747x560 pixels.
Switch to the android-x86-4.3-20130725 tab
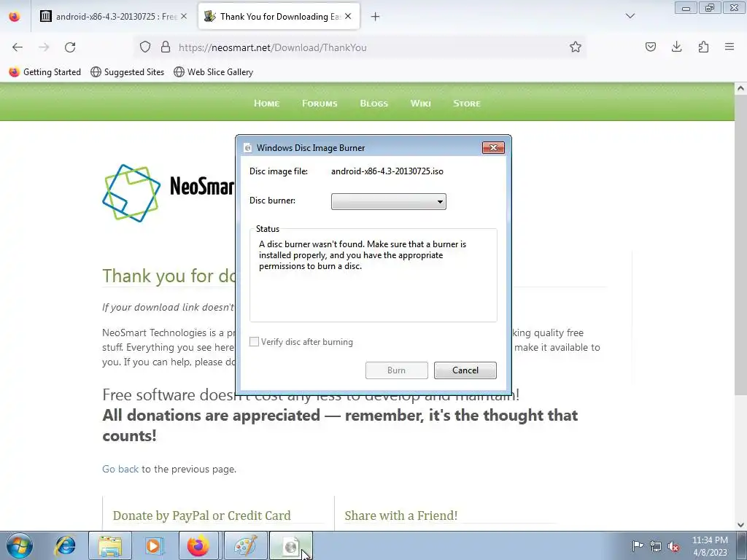pyautogui.click(x=113, y=17)
